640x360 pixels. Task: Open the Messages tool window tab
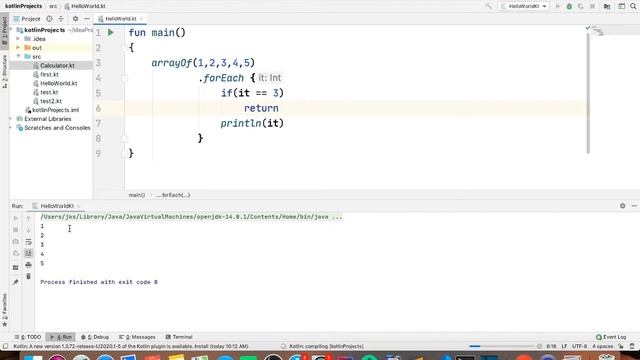[x=137, y=337]
